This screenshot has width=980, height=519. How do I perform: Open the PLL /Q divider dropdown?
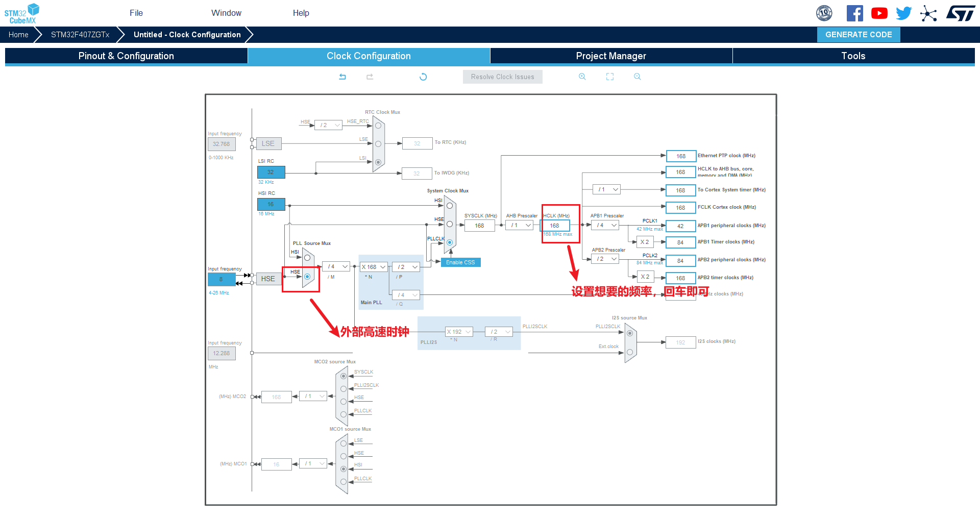click(406, 295)
